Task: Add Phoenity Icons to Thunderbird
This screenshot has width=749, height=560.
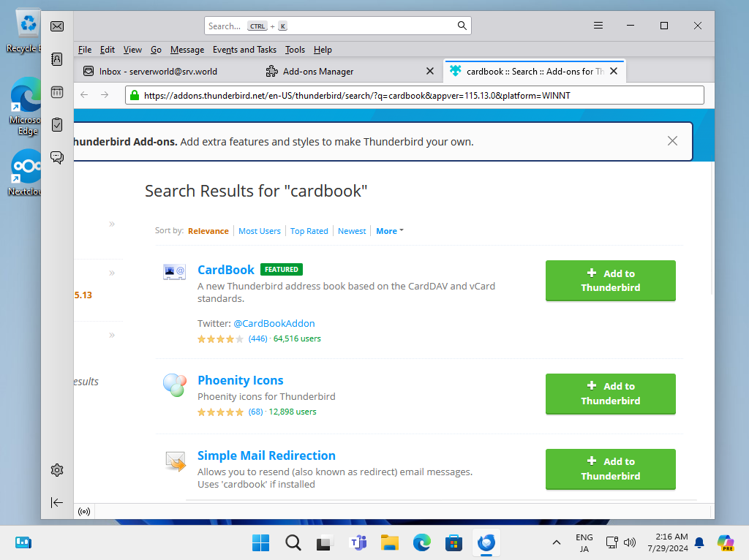Action: coord(611,393)
